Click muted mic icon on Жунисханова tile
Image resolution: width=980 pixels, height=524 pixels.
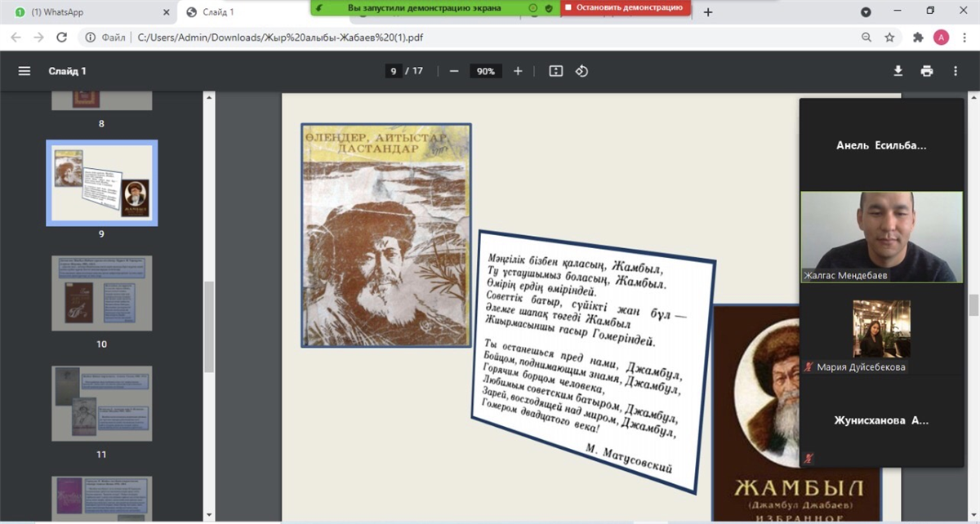click(x=809, y=459)
